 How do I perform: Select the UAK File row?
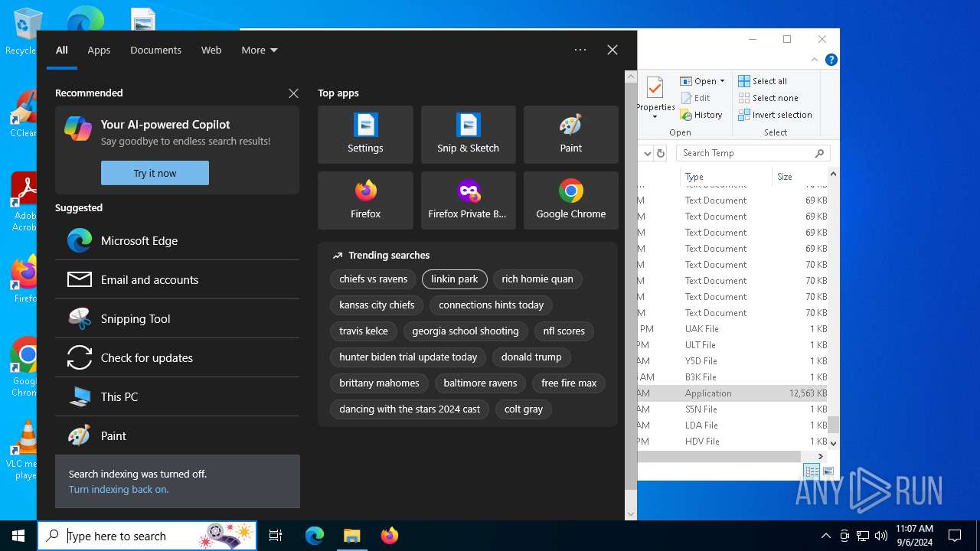coord(733,329)
